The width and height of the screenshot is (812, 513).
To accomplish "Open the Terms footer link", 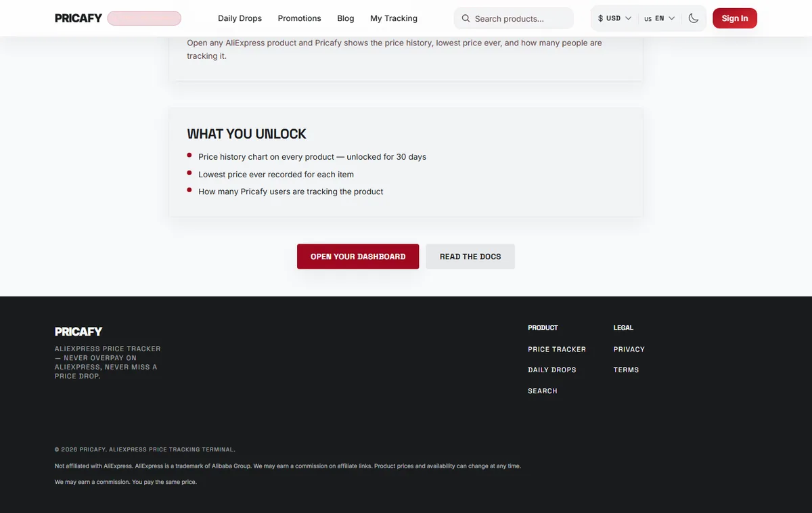I will pos(626,370).
